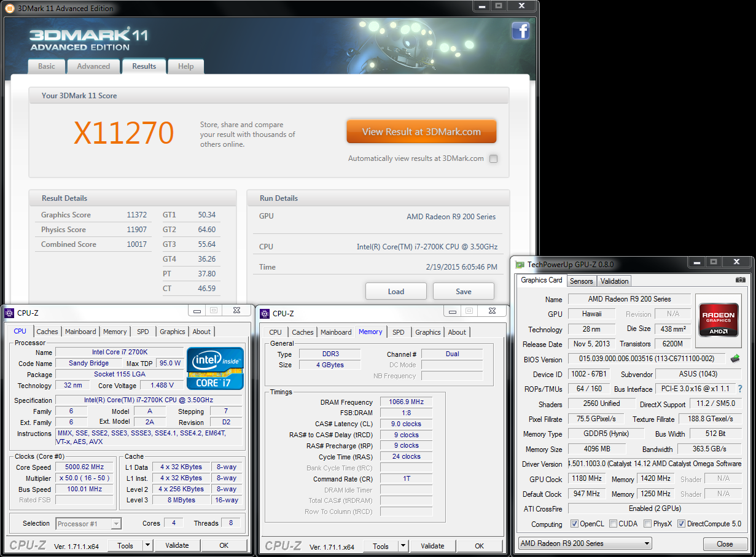The width and height of the screenshot is (756, 557).
Task: Open the CPU tab in Memory CPU-Z window
Action: click(x=276, y=332)
